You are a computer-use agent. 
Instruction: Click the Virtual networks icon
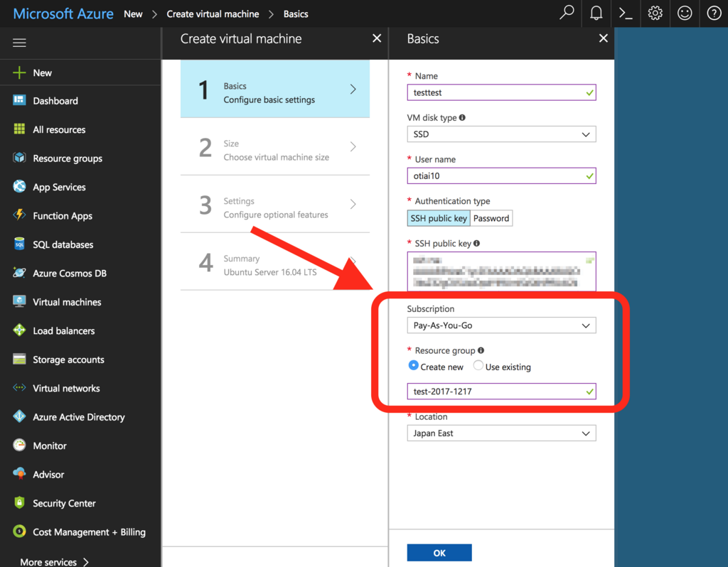pos(19,387)
